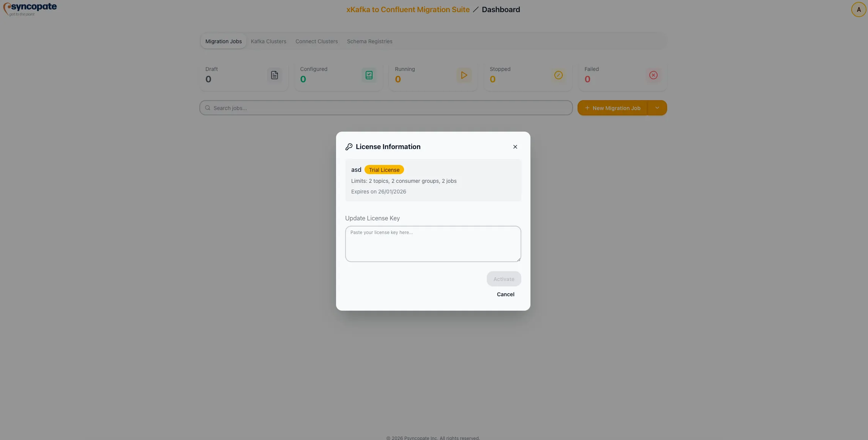Click the Draft jobs document icon
868x440 pixels.
click(275, 75)
